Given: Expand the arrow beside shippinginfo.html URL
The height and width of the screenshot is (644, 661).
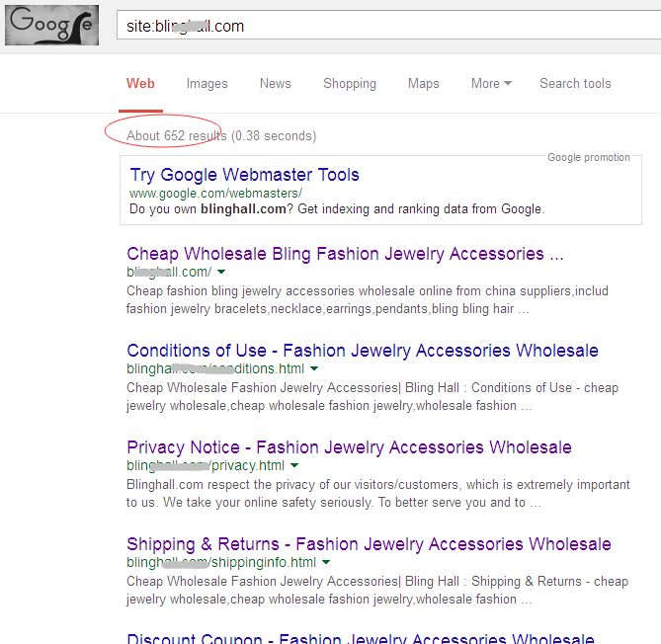Looking at the screenshot, I should tap(326, 562).
